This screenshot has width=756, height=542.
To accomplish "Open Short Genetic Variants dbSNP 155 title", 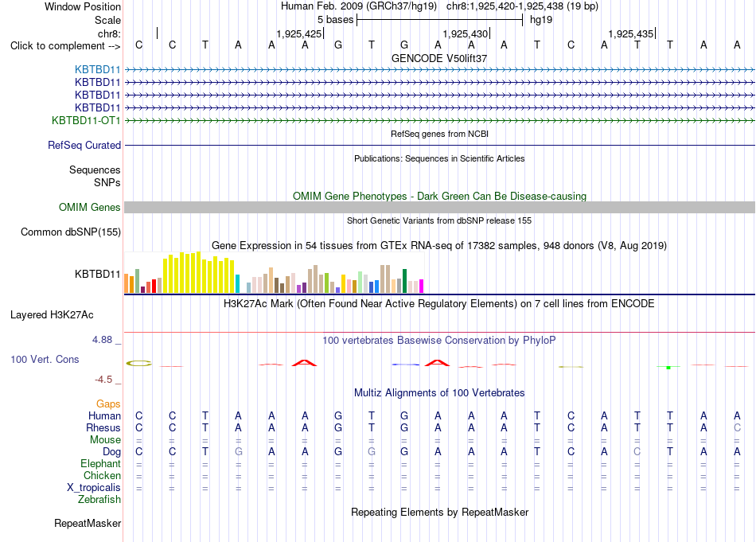I will 439,220.
